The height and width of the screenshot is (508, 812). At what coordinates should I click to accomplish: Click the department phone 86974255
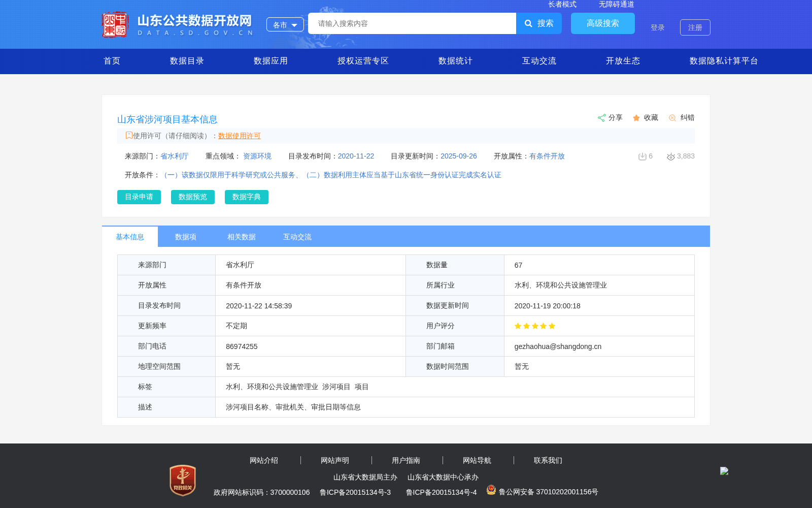[242, 346]
